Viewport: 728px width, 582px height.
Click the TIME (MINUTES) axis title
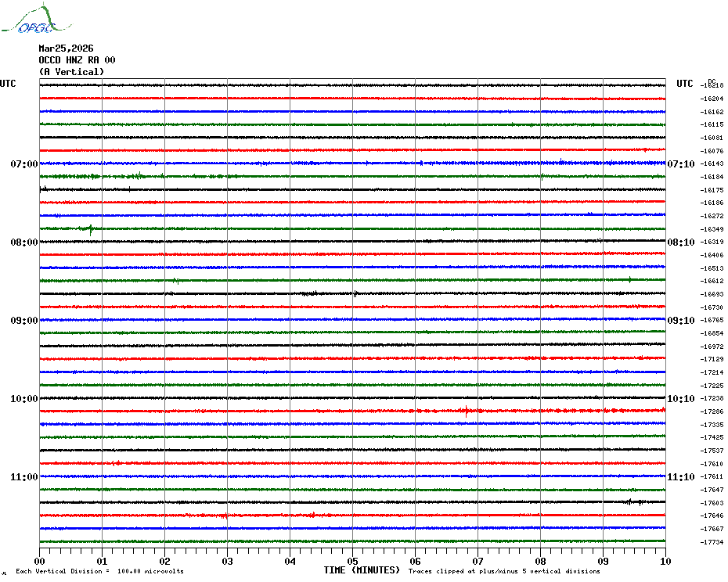tap(362, 570)
